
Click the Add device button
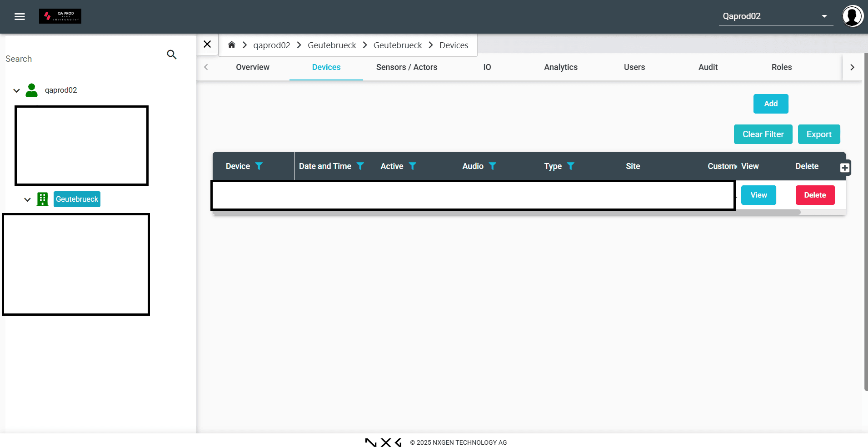coord(770,104)
